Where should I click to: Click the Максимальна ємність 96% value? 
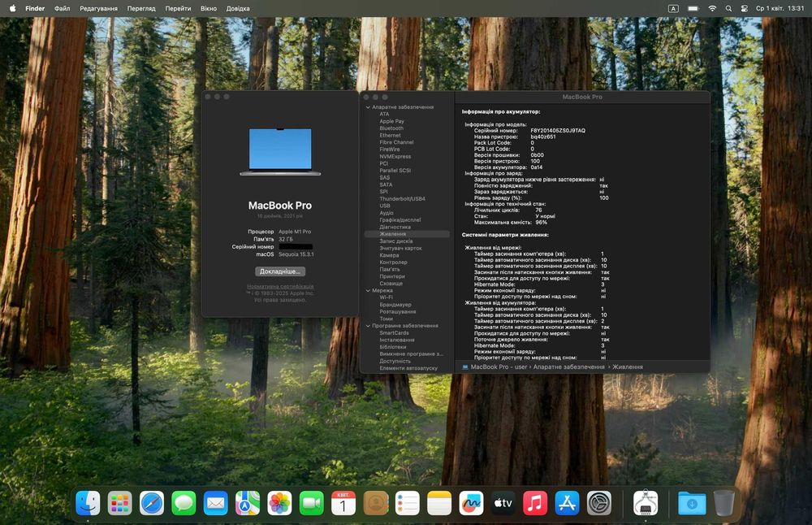tap(541, 223)
